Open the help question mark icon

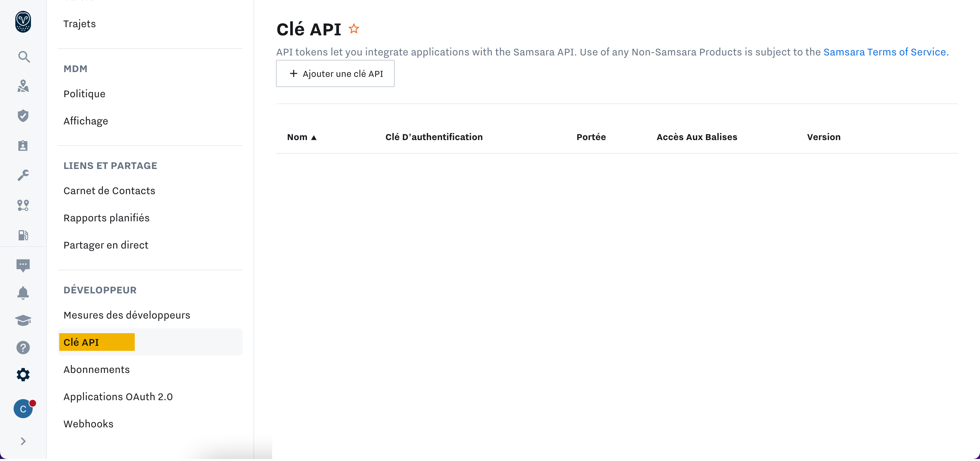(23, 348)
